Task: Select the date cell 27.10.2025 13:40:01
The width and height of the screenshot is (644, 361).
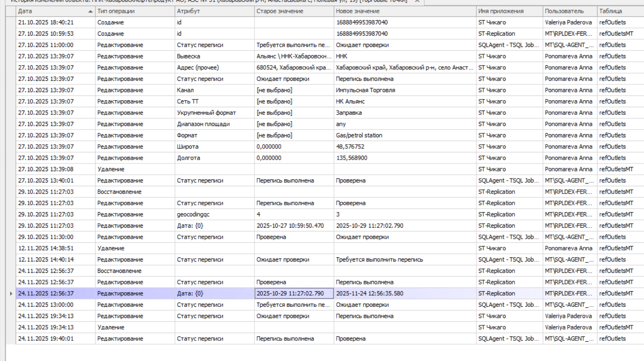Action: pos(55,180)
